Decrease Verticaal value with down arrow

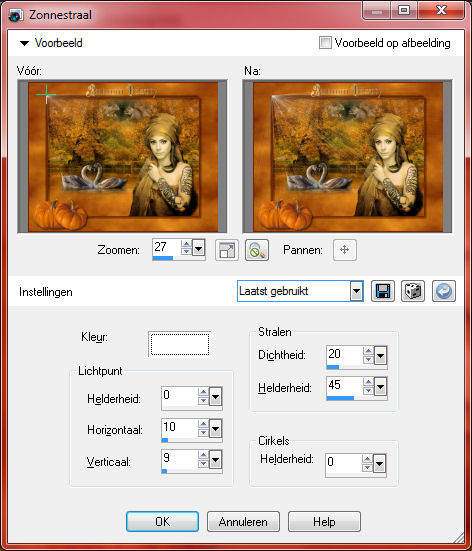203,464
